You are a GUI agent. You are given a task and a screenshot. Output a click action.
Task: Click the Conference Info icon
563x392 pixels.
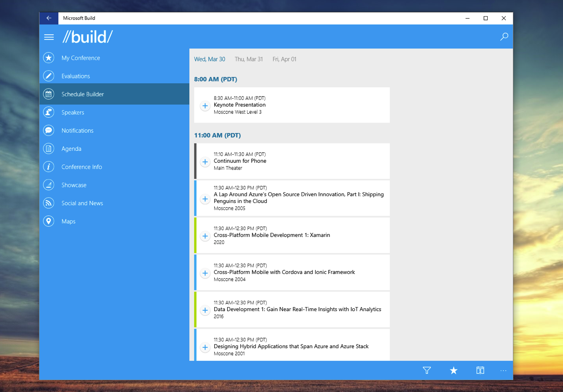tap(49, 167)
